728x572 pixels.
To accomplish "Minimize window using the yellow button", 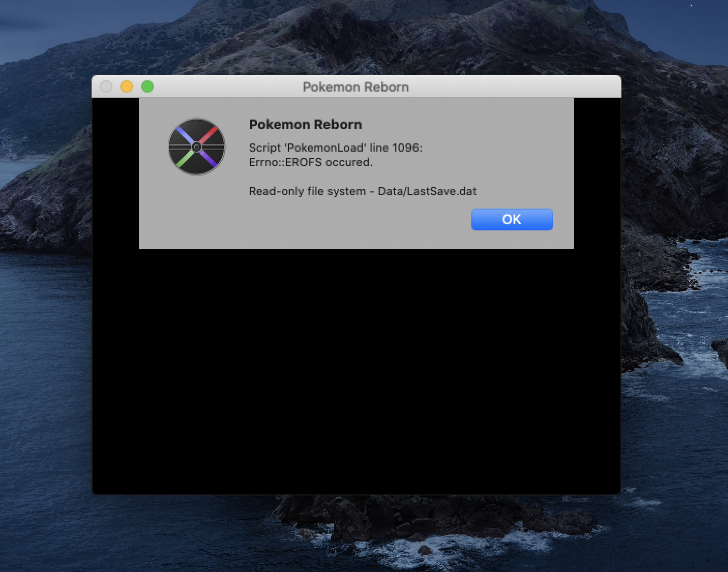I will tap(127, 86).
